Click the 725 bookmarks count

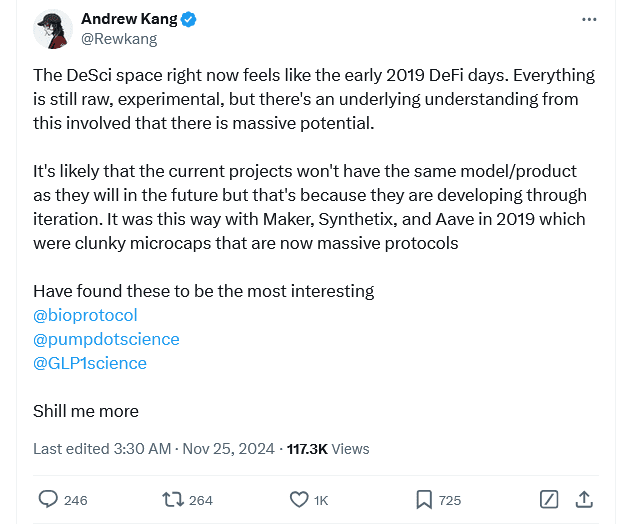pos(450,500)
